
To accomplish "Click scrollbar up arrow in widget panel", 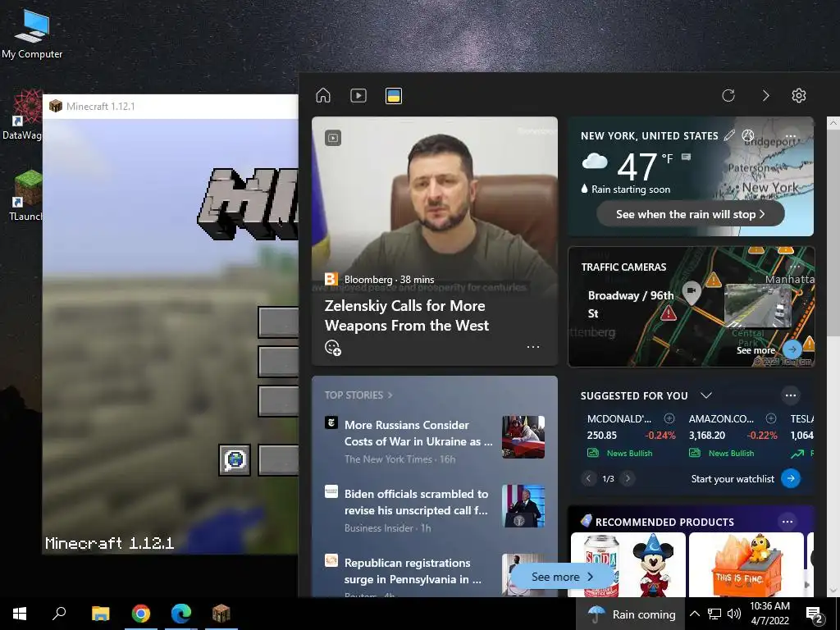I will (x=833, y=123).
